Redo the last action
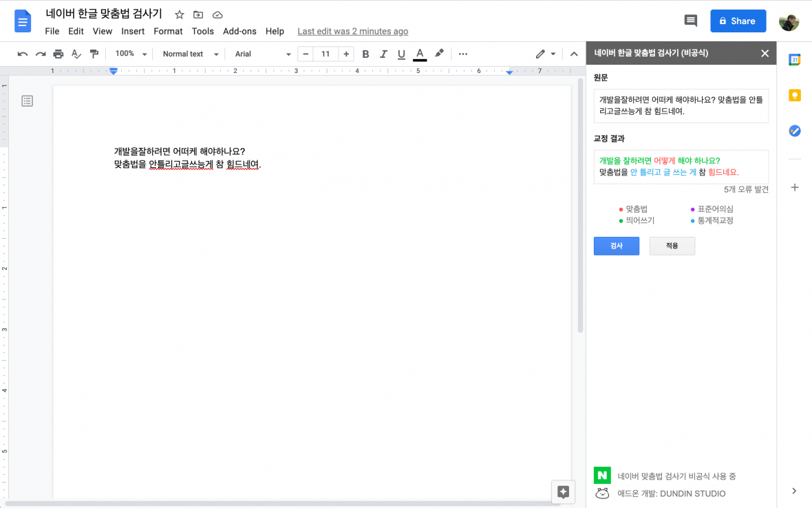This screenshot has height=508, width=812. pyautogui.click(x=41, y=54)
